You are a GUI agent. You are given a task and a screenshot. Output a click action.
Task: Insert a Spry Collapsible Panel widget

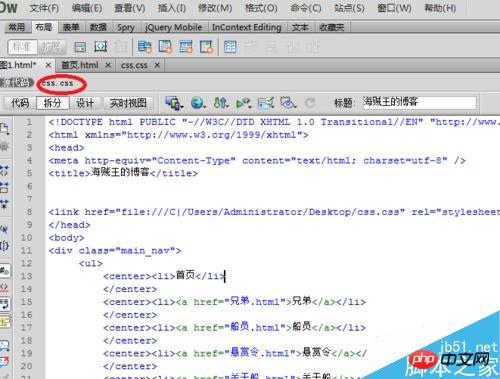[206, 47]
